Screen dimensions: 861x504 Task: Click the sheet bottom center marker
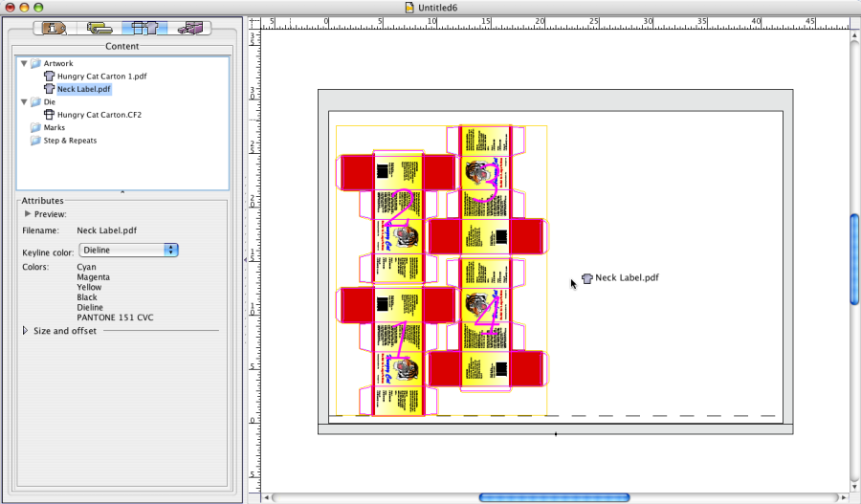(x=556, y=434)
